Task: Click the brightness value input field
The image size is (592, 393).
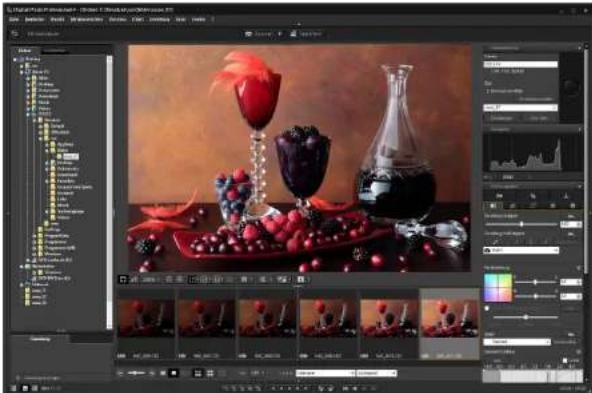Action: [x=570, y=224]
